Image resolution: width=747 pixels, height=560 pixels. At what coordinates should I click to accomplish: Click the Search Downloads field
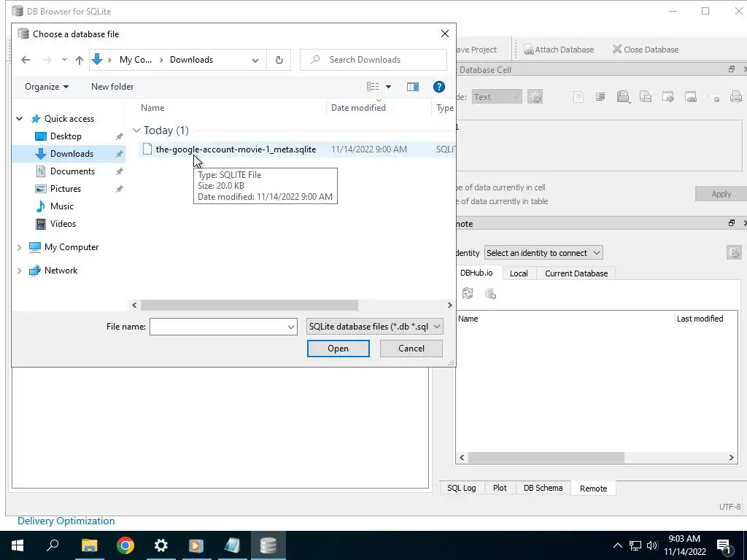coord(373,60)
